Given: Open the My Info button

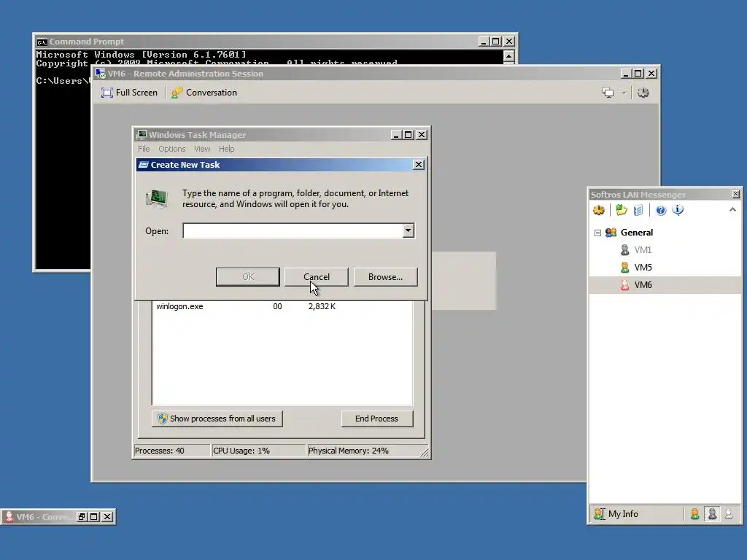Looking at the screenshot, I should (616, 514).
